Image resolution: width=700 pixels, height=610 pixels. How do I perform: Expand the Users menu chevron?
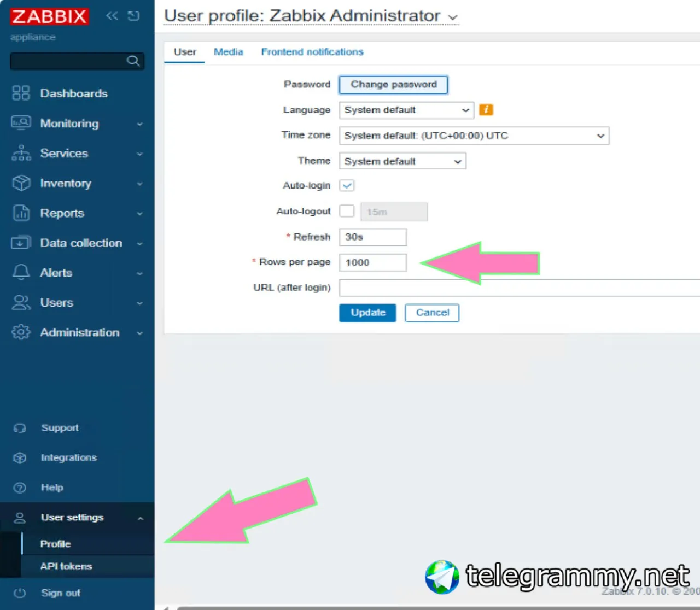(139, 303)
